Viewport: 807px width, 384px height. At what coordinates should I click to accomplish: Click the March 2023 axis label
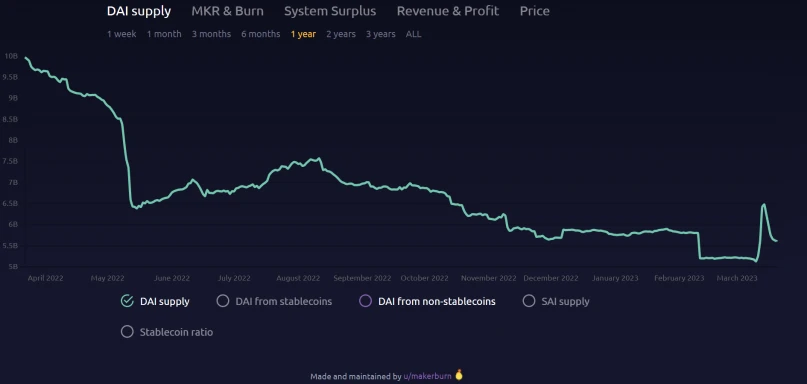pyautogui.click(x=737, y=278)
